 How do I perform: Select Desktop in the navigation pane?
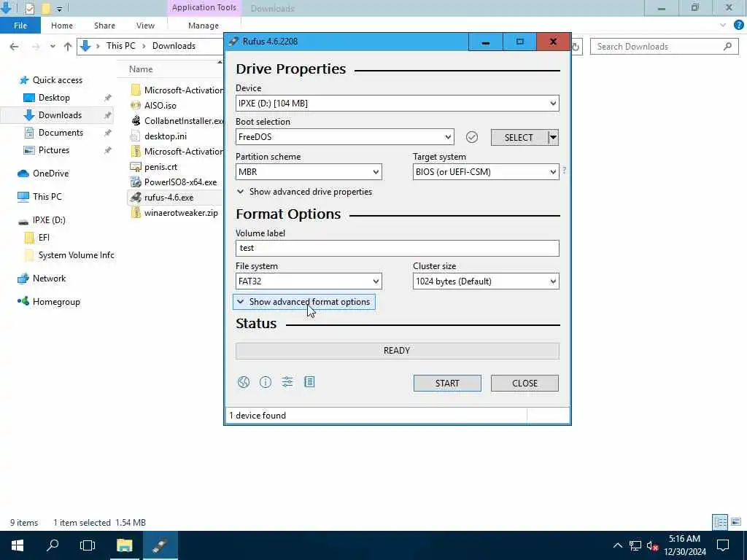54,98
